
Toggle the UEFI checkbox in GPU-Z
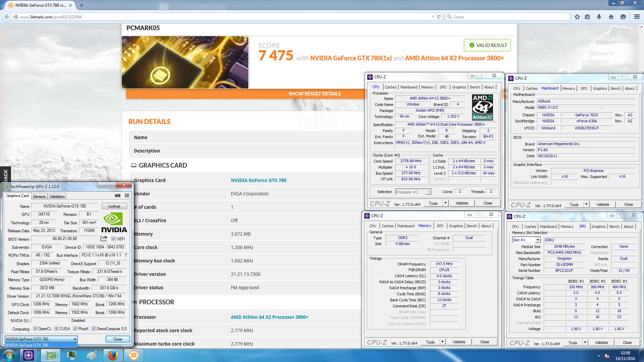point(113,239)
